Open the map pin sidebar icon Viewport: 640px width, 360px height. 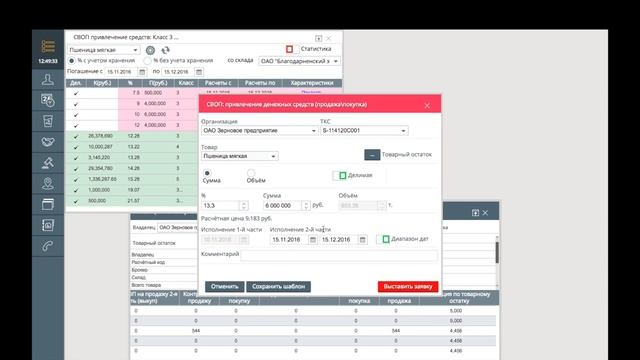(x=48, y=183)
